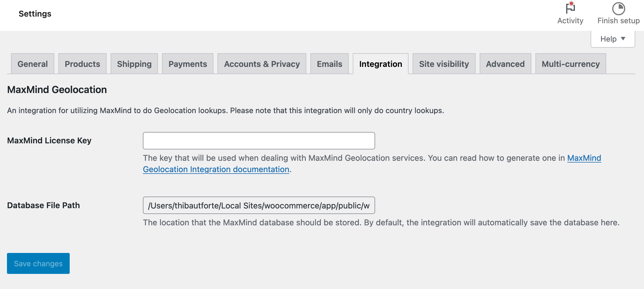Click the MaxMind License Key input field
This screenshot has height=289, width=644.
pyautogui.click(x=259, y=140)
